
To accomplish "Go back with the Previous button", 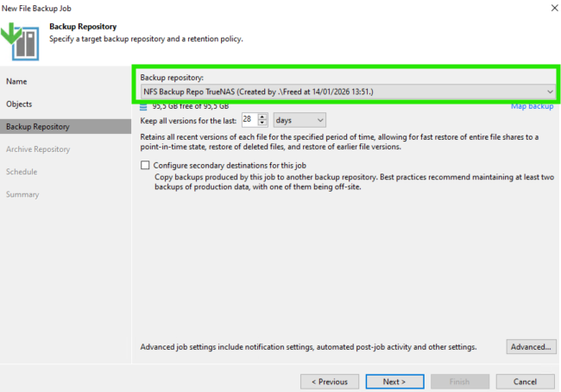I will 330,382.
